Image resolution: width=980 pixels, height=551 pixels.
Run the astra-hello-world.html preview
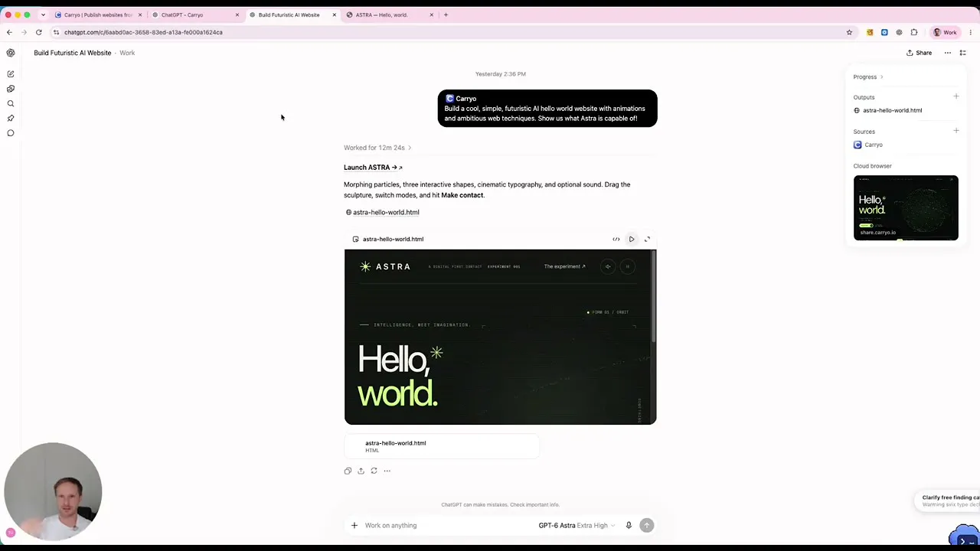[x=632, y=240]
